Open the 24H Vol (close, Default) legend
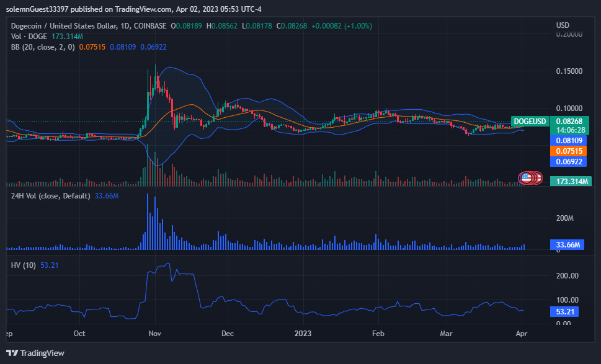 51,196
